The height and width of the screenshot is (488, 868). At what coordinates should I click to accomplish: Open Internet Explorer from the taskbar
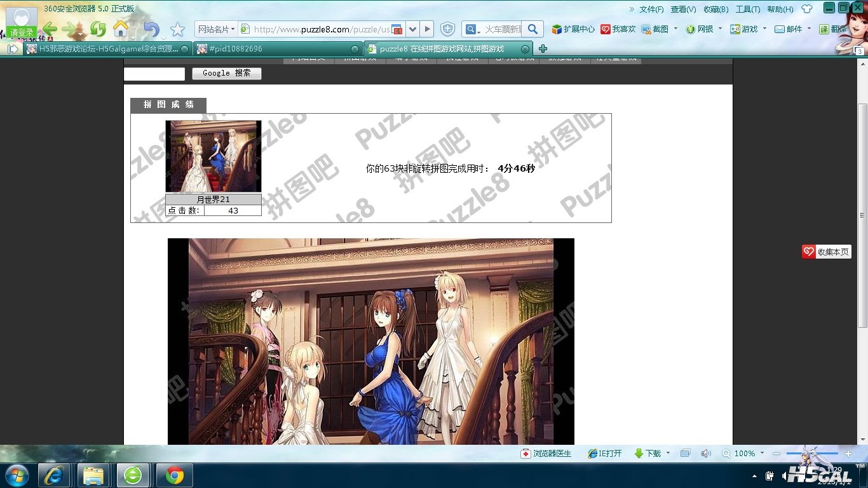tap(54, 475)
